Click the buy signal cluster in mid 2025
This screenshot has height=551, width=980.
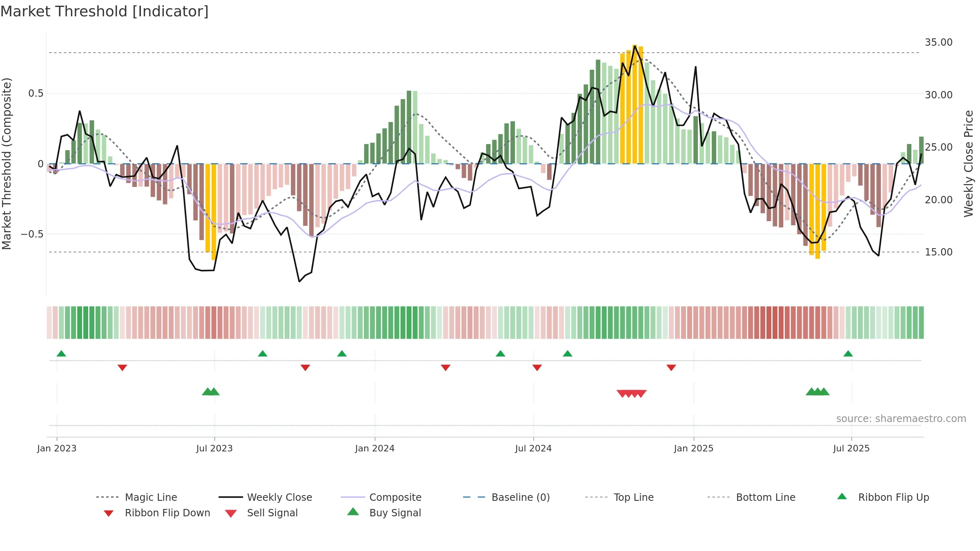pyautogui.click(x=817, y=392)
